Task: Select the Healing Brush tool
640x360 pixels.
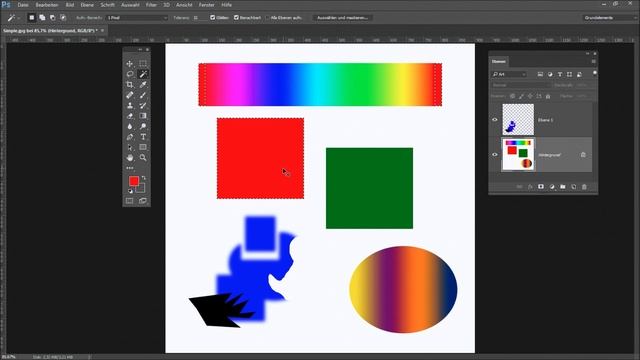Action: (130, 95)
